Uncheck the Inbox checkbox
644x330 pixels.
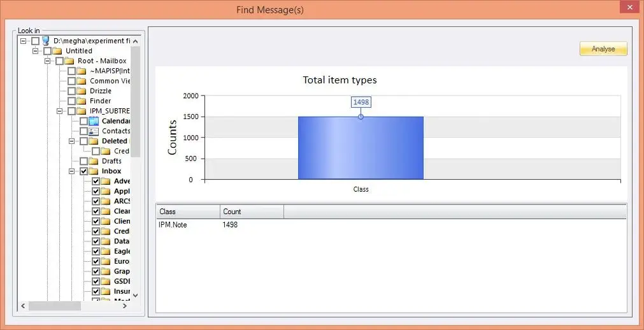pyautogui.click(x=83, y=171)
